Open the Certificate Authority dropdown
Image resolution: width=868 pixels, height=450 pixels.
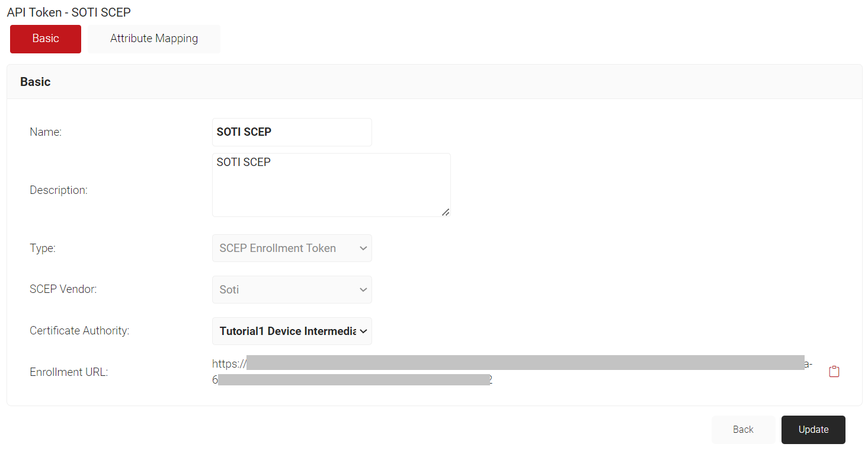292,331
